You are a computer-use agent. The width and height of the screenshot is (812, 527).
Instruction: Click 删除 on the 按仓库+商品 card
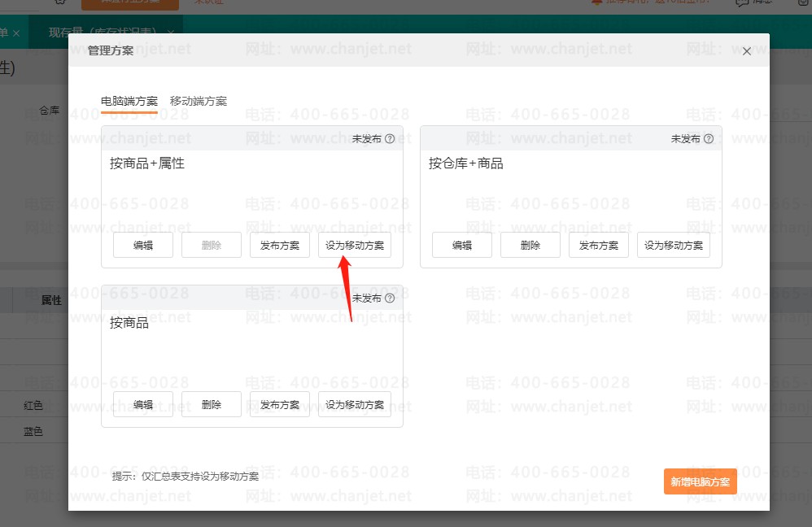click(530, 246)
